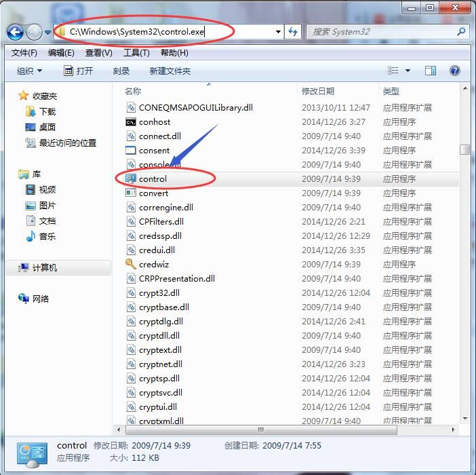The height and width of the screenshot is (475, 476).
Task: Toggle the preview pane icon
Action: [x=430, y=71]
